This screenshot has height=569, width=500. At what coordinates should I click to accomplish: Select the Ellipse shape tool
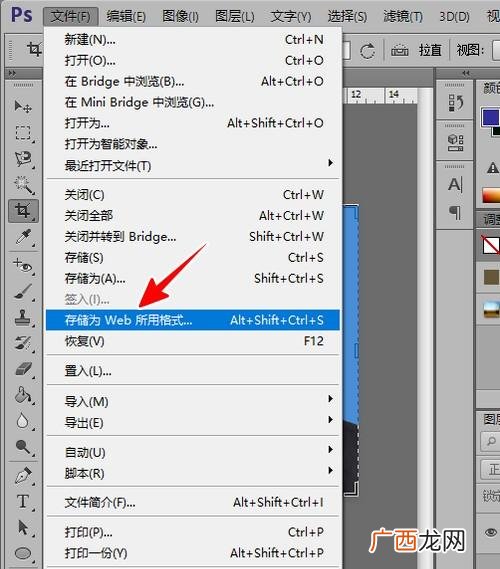pyautogui.click(x=23, y=553)
